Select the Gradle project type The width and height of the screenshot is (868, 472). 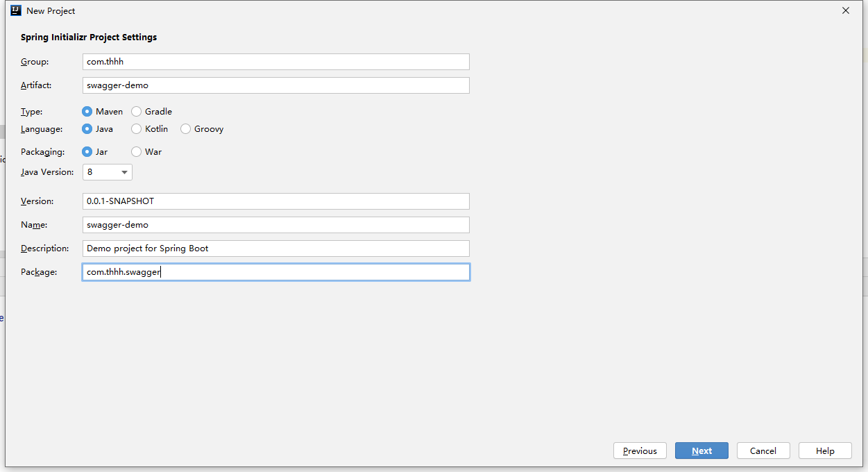151,111
